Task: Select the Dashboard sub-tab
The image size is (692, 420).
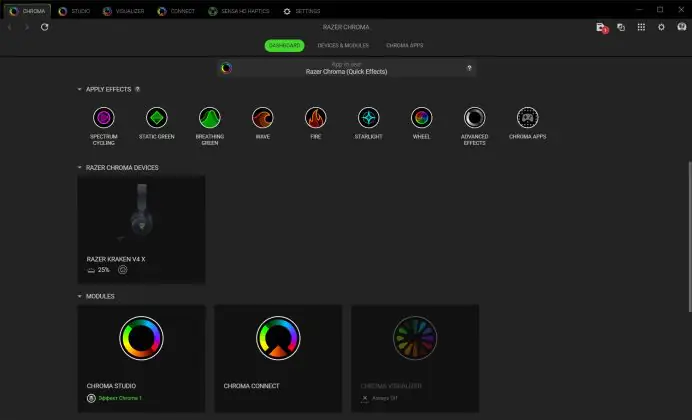Action: [284, 45]
